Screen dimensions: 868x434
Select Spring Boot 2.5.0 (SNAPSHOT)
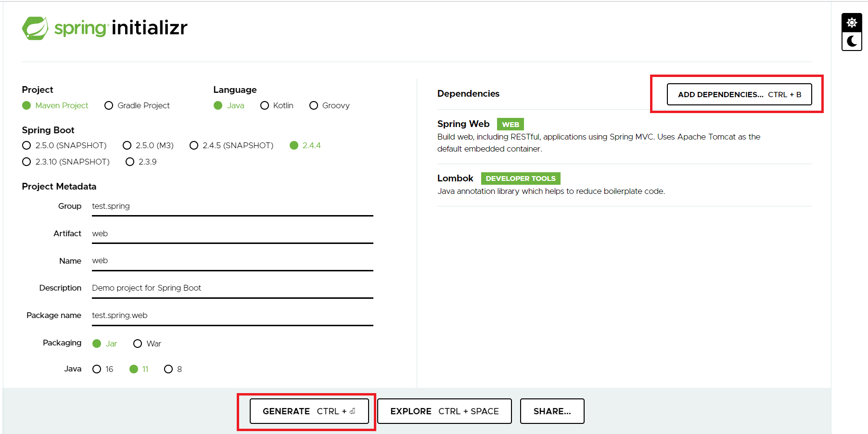pos(64,145)
